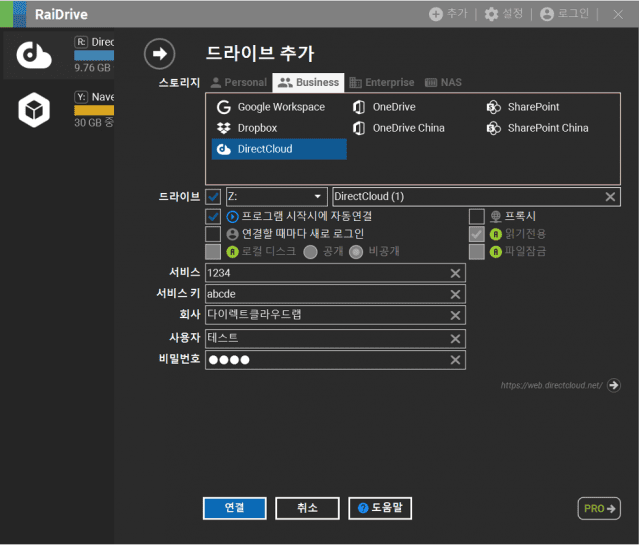Clear the 비밀번호 field with X
This screenshot has height=545, width=639.
coord(455,360)
